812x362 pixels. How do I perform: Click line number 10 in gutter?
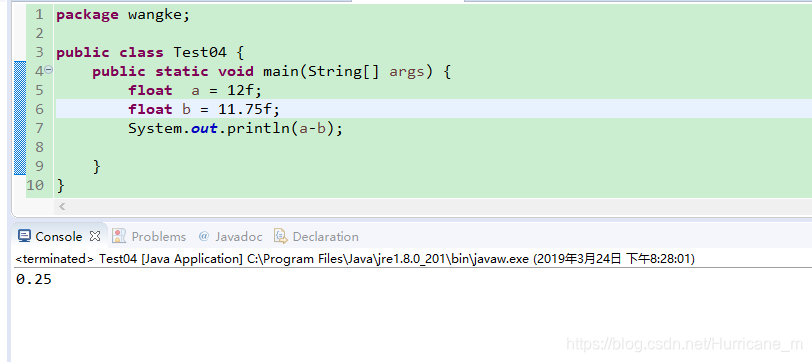[35, 185]
